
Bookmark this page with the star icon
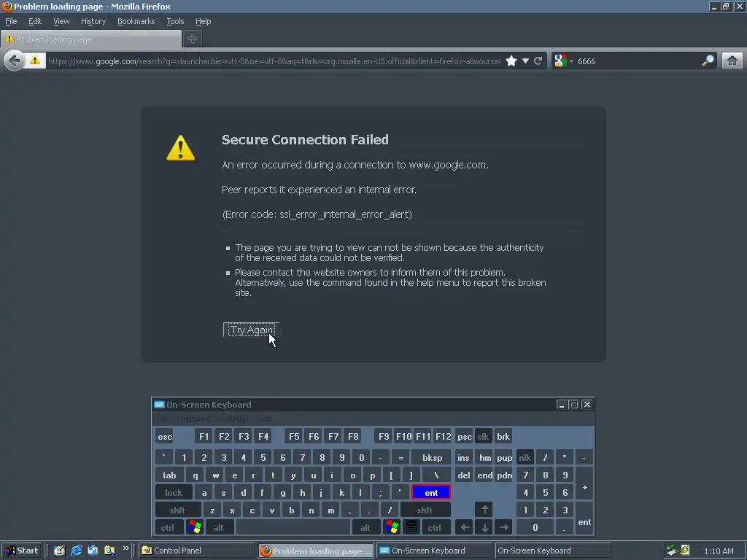click(x=511, y=61)
